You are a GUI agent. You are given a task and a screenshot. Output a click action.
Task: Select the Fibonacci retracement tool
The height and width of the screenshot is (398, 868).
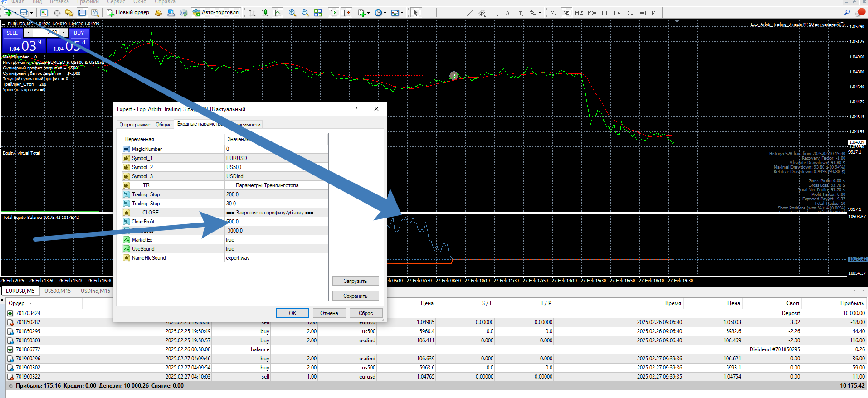(x=495, y=13)
